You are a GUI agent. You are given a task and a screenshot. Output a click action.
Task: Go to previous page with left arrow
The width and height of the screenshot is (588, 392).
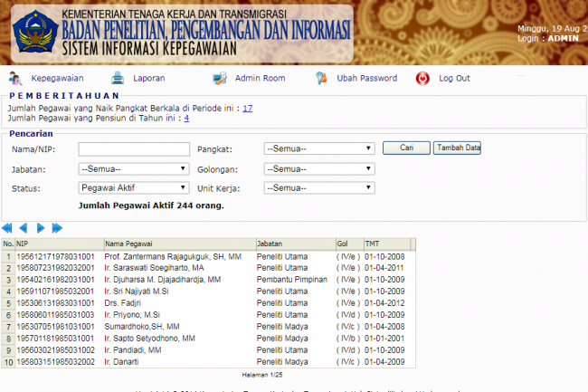(x=24, y=228)
